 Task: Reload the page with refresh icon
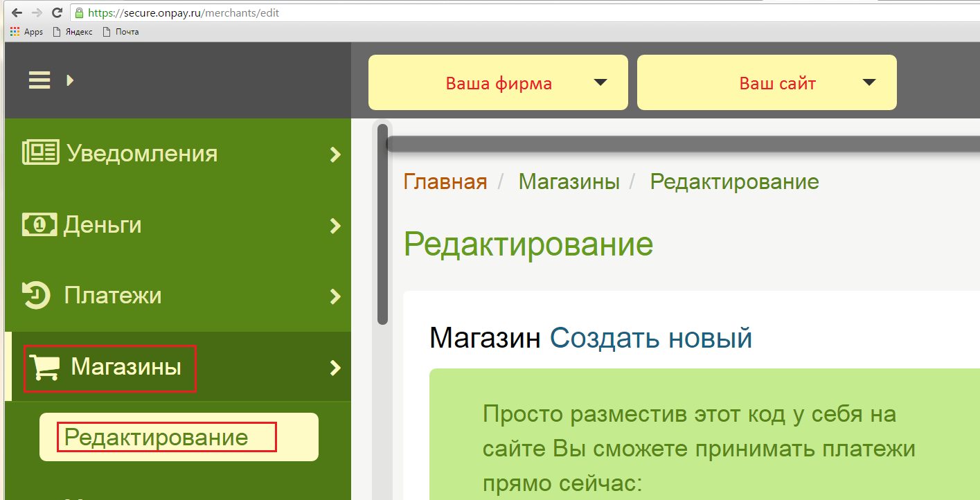57,13
